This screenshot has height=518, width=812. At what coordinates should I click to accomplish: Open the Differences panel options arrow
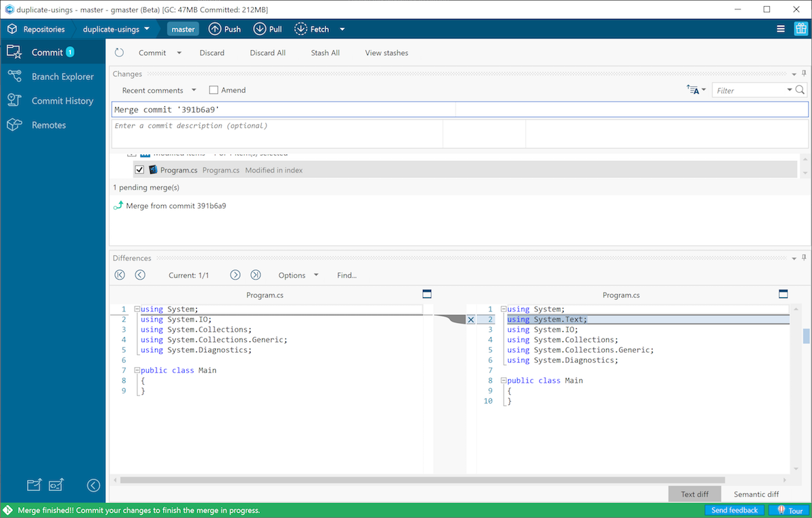pos(794,258)
